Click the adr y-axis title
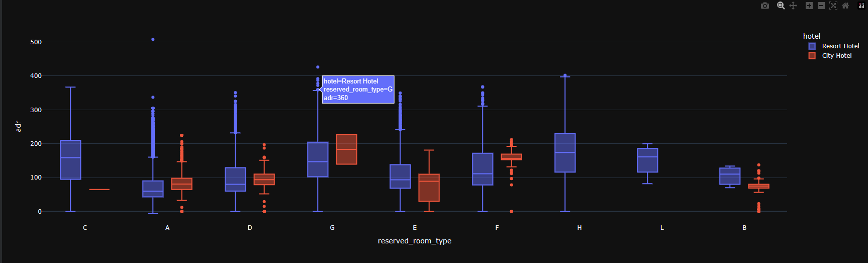Screen dimensions: 868x263 pos(18,126)
